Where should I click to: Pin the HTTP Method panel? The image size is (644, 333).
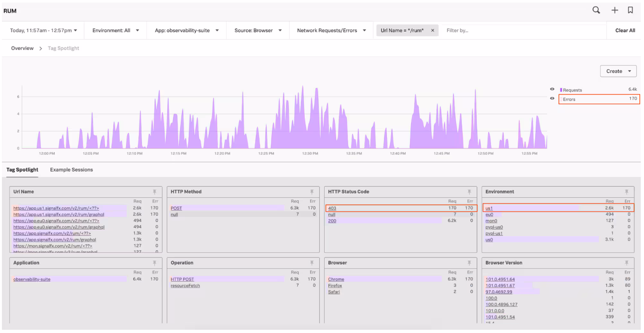(312, 192)
